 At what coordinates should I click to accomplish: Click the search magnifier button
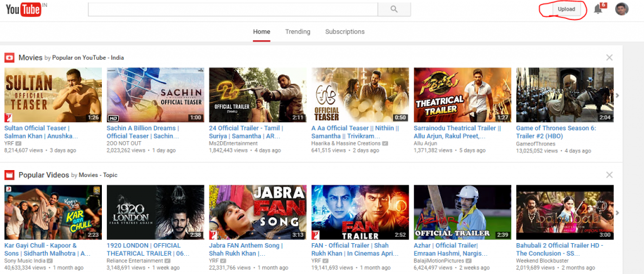[394, 9]
